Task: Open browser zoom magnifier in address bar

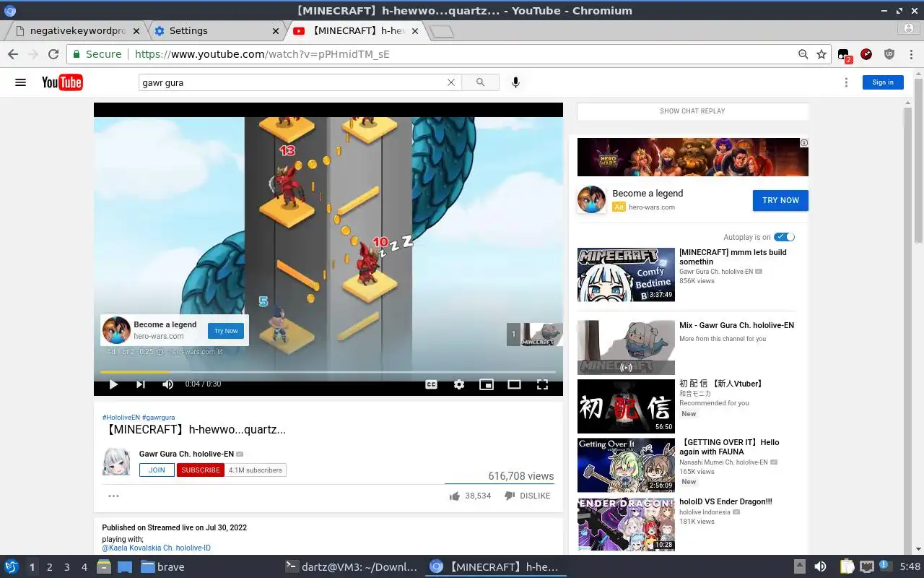Action: click(x=803, y=54)
